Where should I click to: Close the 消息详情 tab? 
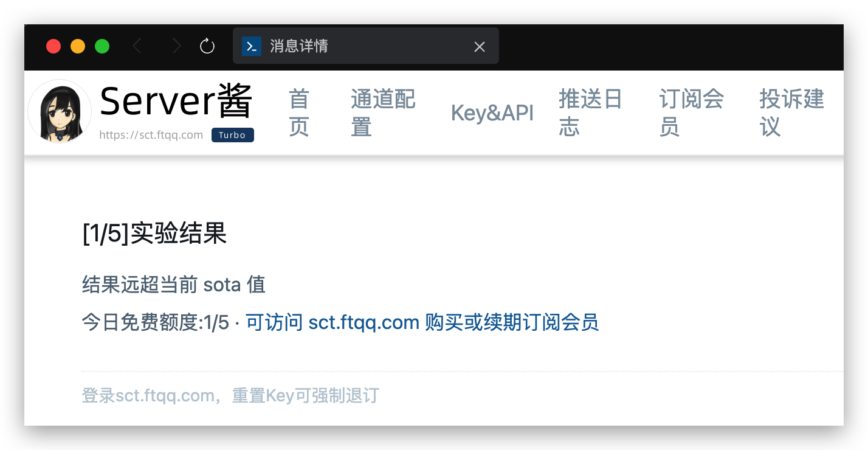tap(480, 47)
